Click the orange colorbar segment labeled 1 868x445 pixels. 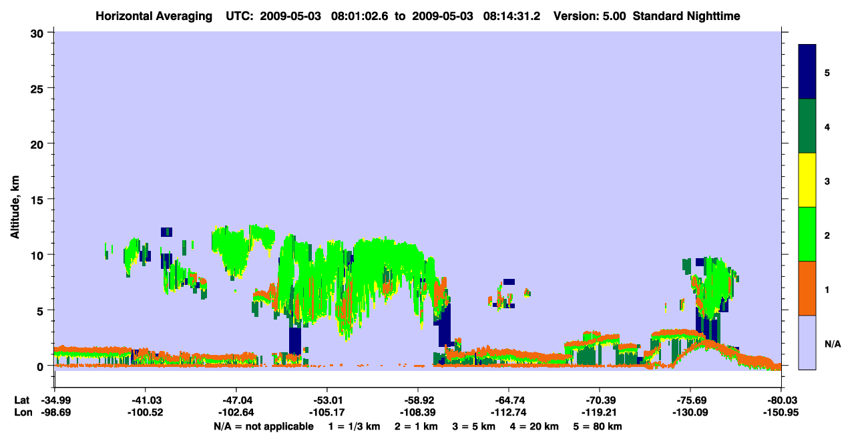[807, 288]
